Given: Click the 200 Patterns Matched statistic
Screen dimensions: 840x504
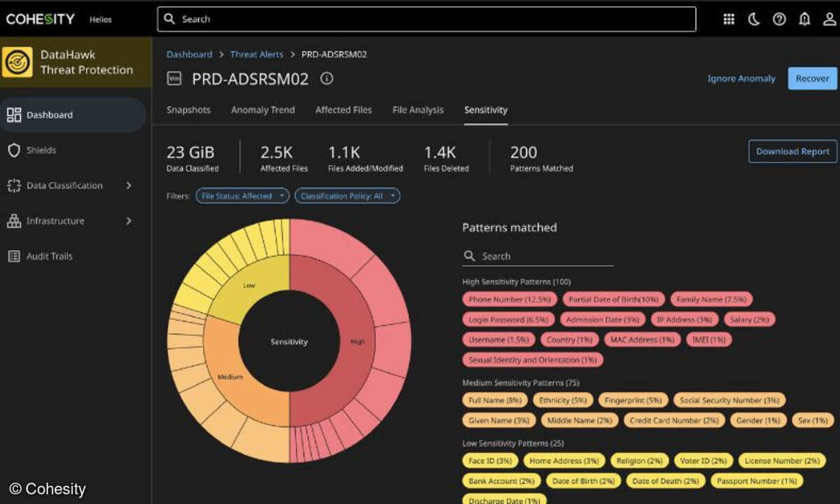Looking at the screenshot, I should click(x=542, y=158).
